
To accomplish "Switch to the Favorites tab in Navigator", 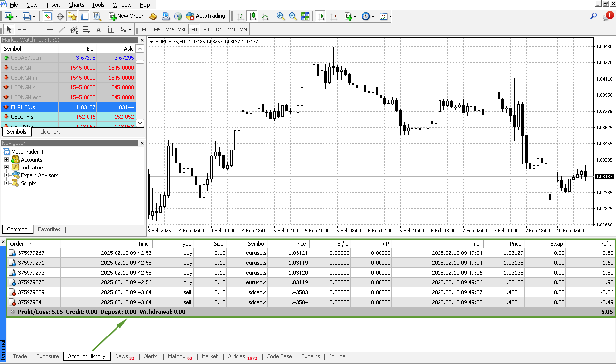I will [49, 229].
